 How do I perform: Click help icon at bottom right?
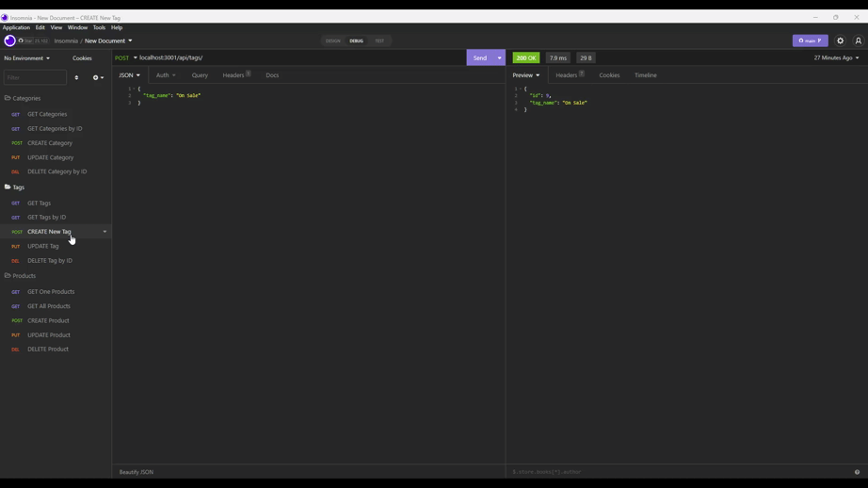(x=857, y=472)
